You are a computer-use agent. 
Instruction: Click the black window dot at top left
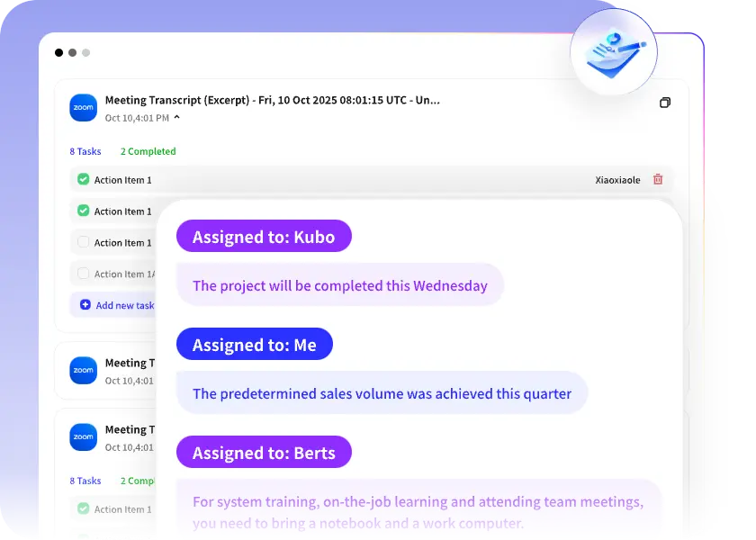[x=59, y=53]
